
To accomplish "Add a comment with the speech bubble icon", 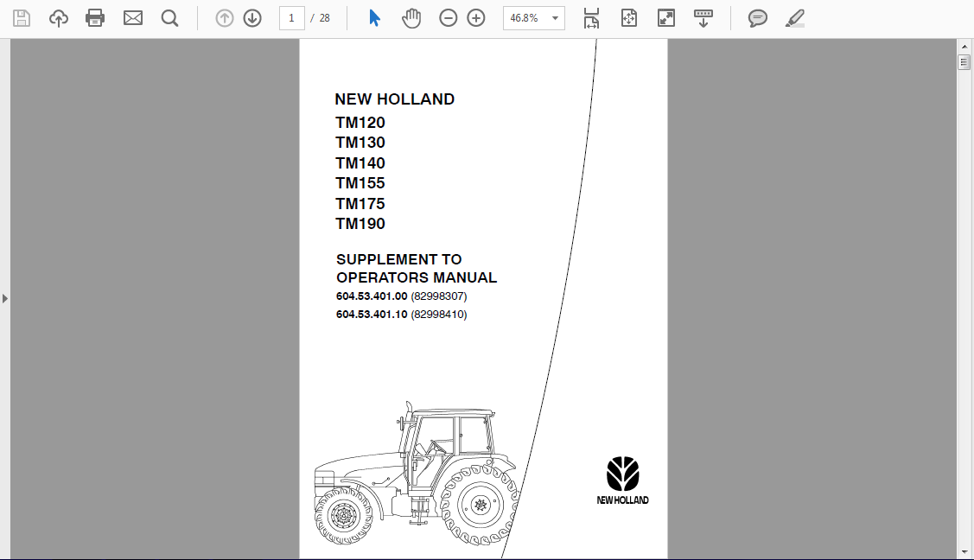I will tap(758, 19).
